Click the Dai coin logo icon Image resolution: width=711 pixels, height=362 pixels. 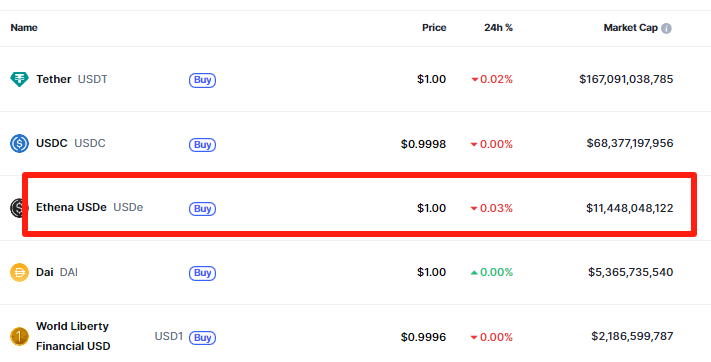pos(19,273)
